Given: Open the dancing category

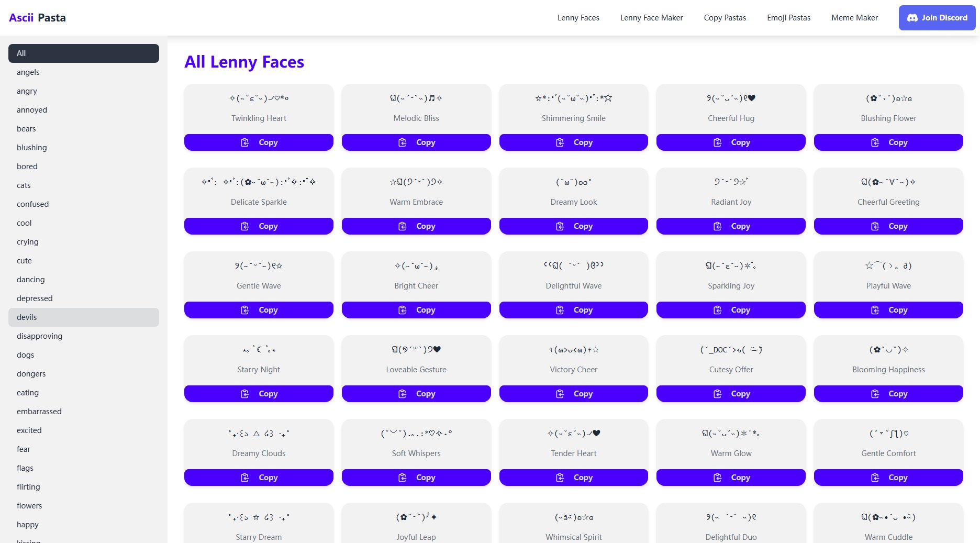Looking at the screenshot, I should (x=84, y=280).
